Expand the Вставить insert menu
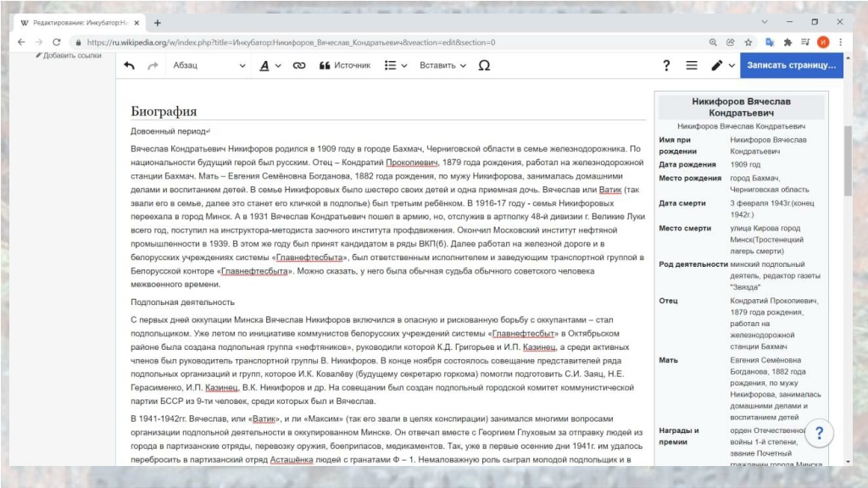The height and width of the screenshot is (488, 868). coord(442,65)
